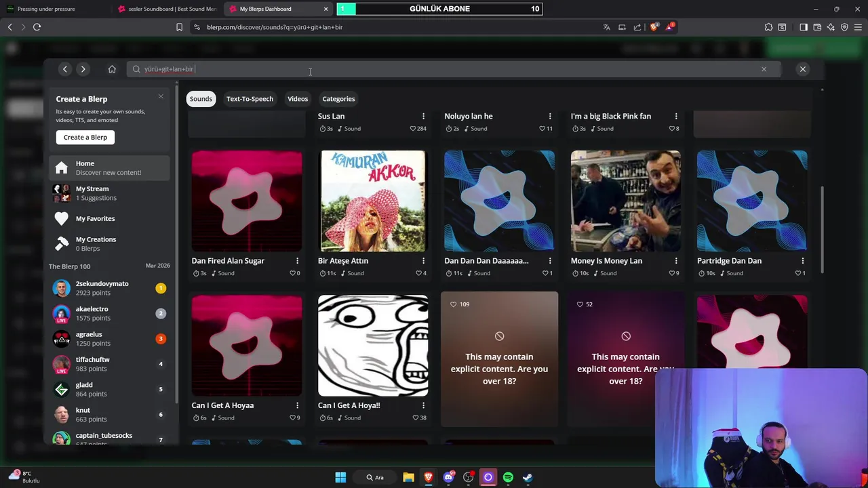
Task: Open the Windows Start menu
Action: click(x=340, y=477)
